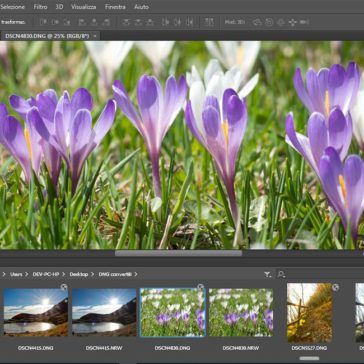Select the DSCN4830.NRW crocus thumbnail
This screenshot has width=364, height=364.
(x=241, y=312)
